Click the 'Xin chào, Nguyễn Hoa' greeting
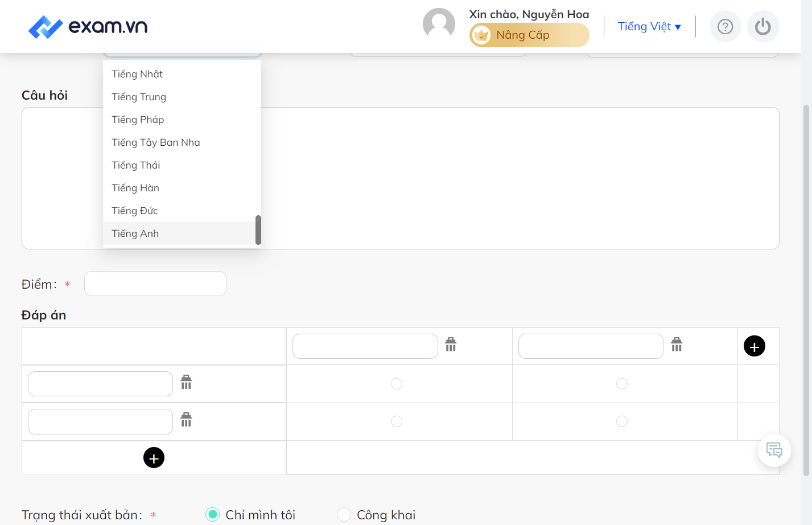This screenshot has width=812, height=525. coord(529,14)
